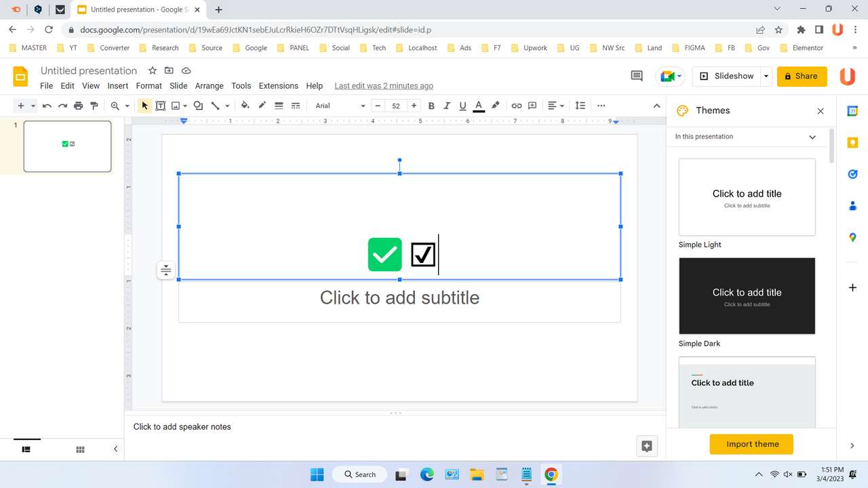Open the alignment options dropdown
Screen dimensions: 868x488
(555, 106)
